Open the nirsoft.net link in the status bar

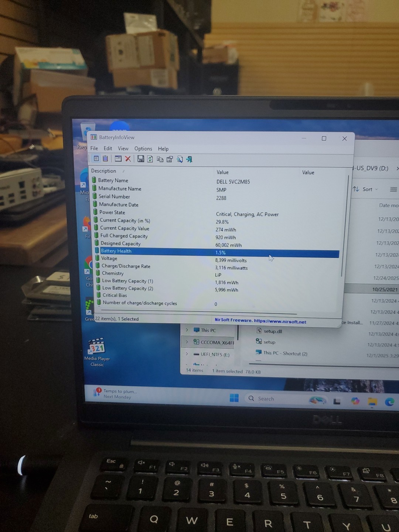coord(280,321)
